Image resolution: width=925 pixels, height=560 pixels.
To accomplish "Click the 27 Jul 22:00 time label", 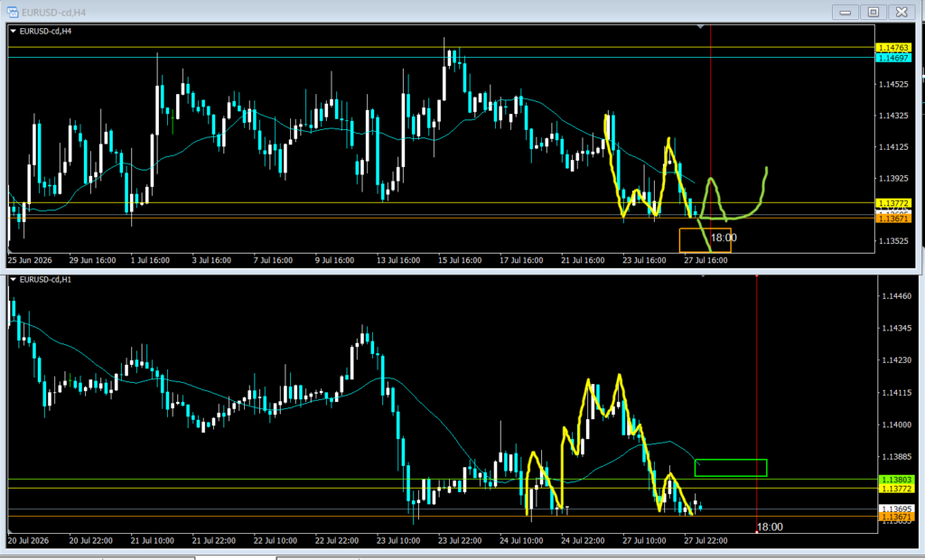I will [705, 540].
